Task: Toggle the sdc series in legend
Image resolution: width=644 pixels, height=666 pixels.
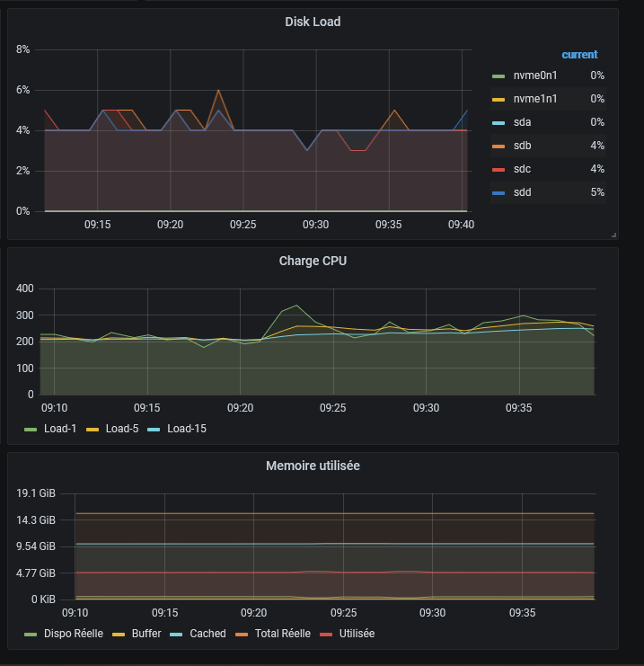Action: coord(522,169)
